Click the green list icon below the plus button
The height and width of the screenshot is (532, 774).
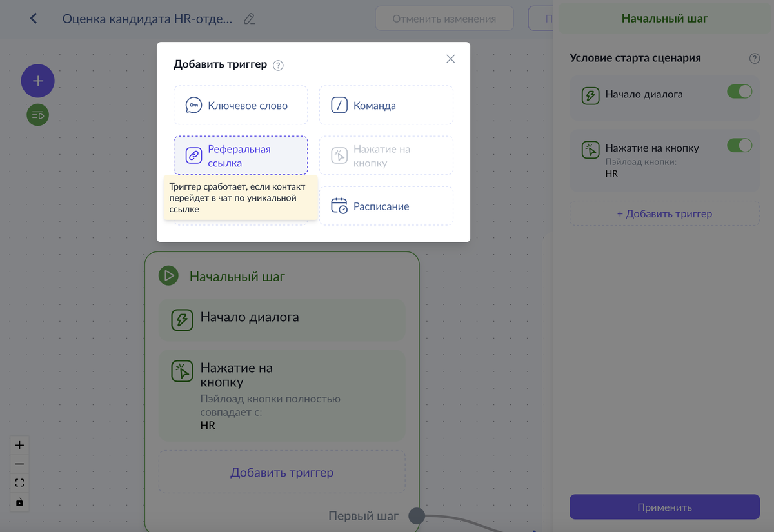click(37, 115)
